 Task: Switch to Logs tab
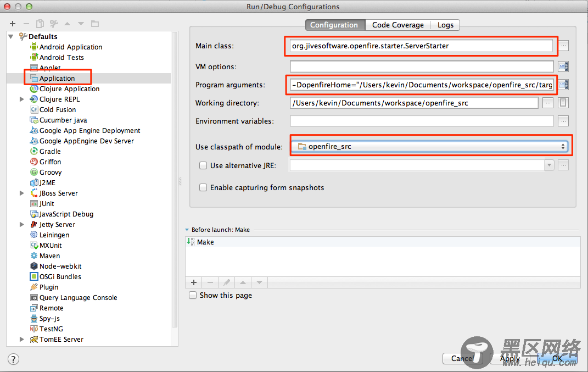coord(445,25)
